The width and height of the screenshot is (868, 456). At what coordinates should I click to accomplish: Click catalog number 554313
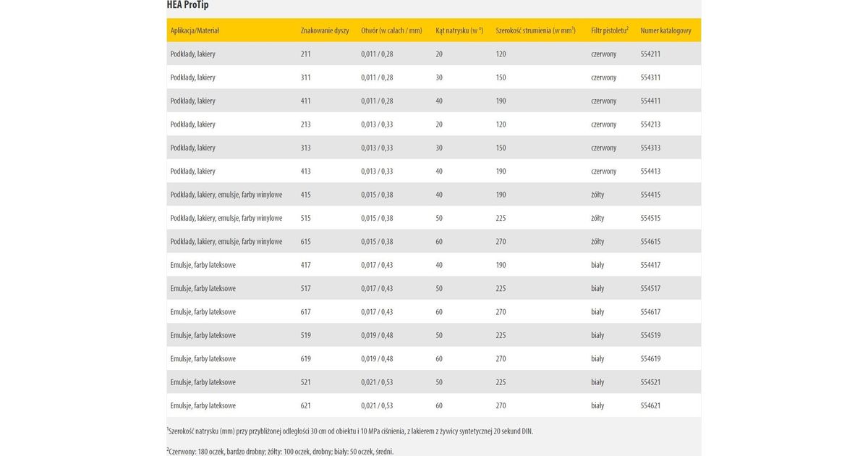pos(650,148)
